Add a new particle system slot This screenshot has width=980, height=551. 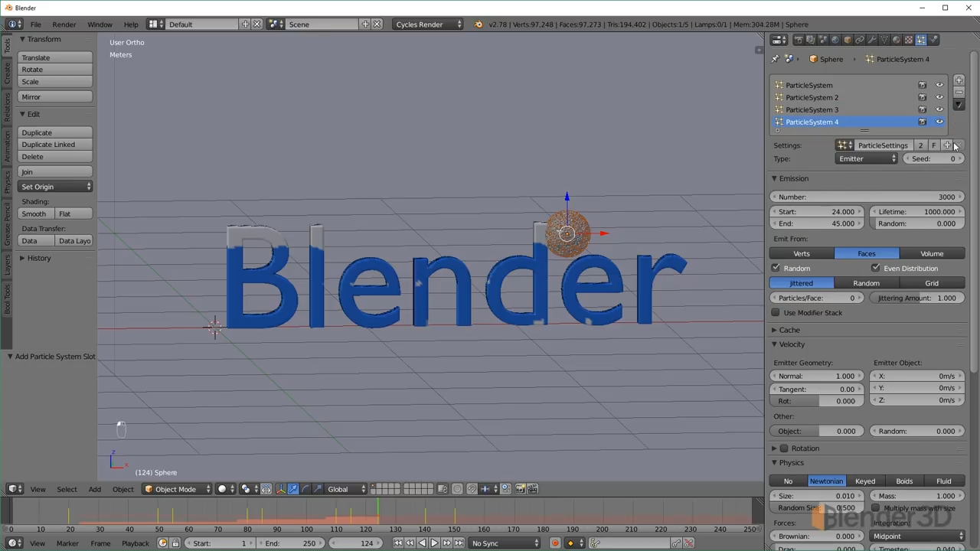959,80
